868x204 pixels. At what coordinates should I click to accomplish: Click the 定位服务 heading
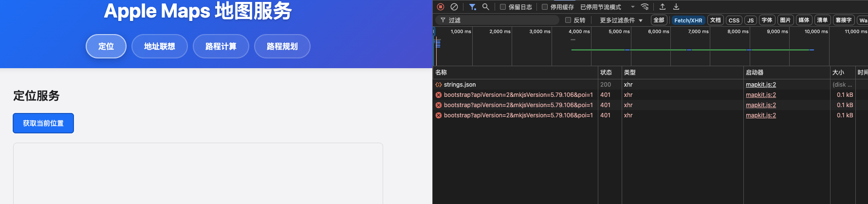(x=37, y=96)
